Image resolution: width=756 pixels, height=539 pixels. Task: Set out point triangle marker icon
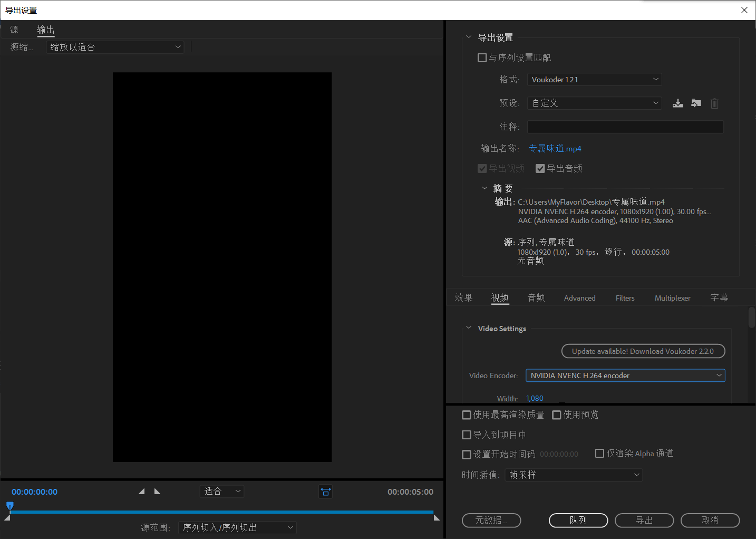tap(157, 491)
